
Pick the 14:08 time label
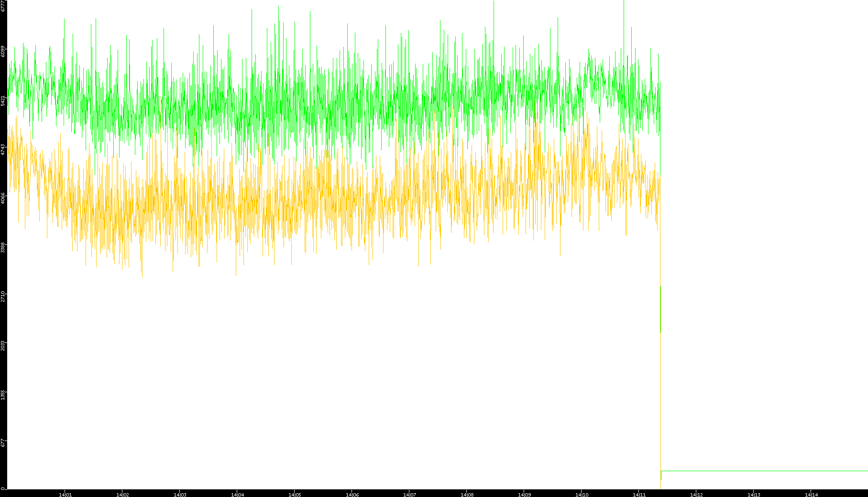point(467,494)
